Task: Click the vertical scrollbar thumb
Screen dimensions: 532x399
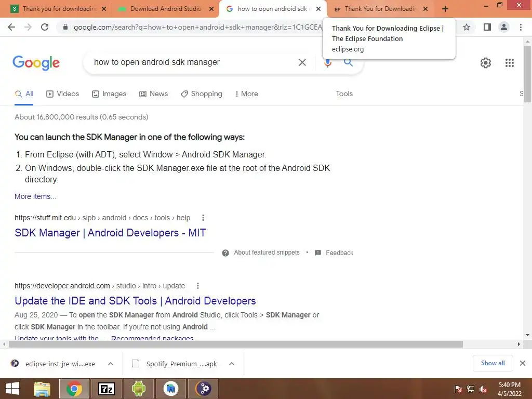Action: [x=527, y=74]
